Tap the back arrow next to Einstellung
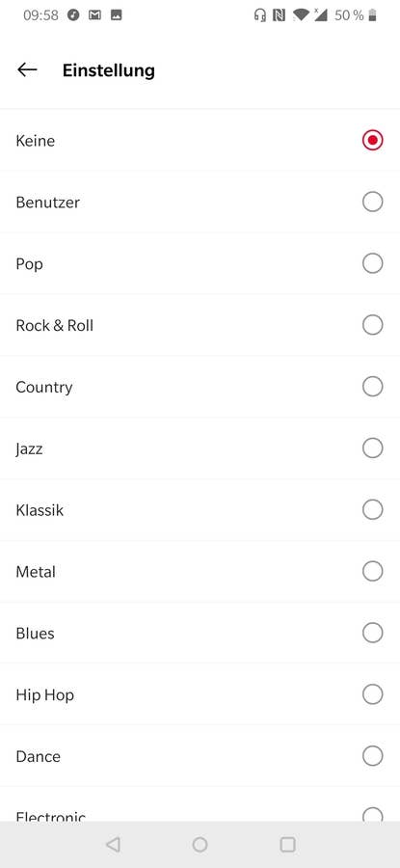Screen dimensions: 400x868 (x=27, y=69)
